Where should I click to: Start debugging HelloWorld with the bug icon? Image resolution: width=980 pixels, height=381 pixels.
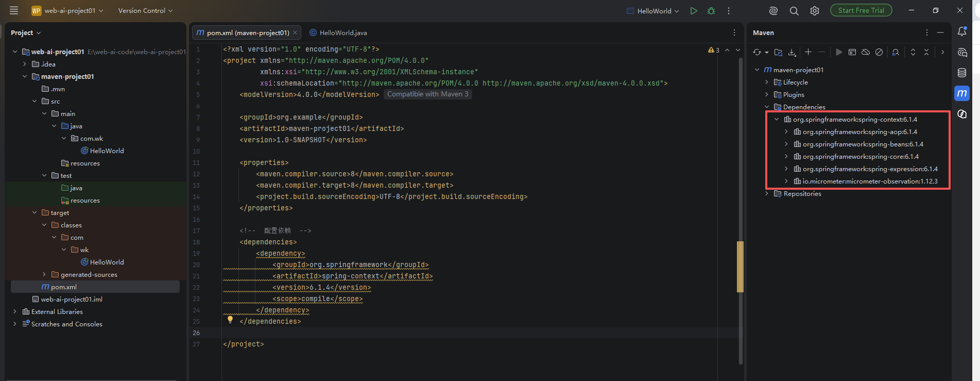(x=711, y=11)
